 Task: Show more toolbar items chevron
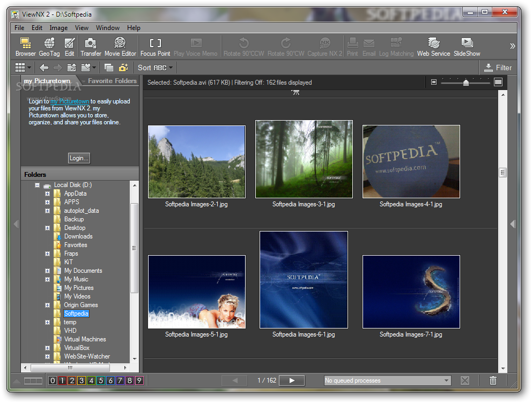pyautogui.click(x=512, y=46)
